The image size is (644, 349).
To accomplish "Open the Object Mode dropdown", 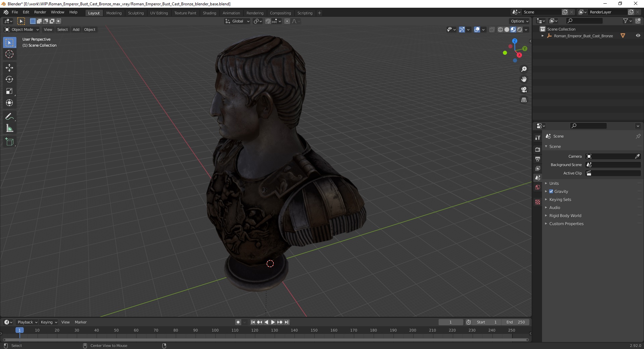I will point(21,30).
